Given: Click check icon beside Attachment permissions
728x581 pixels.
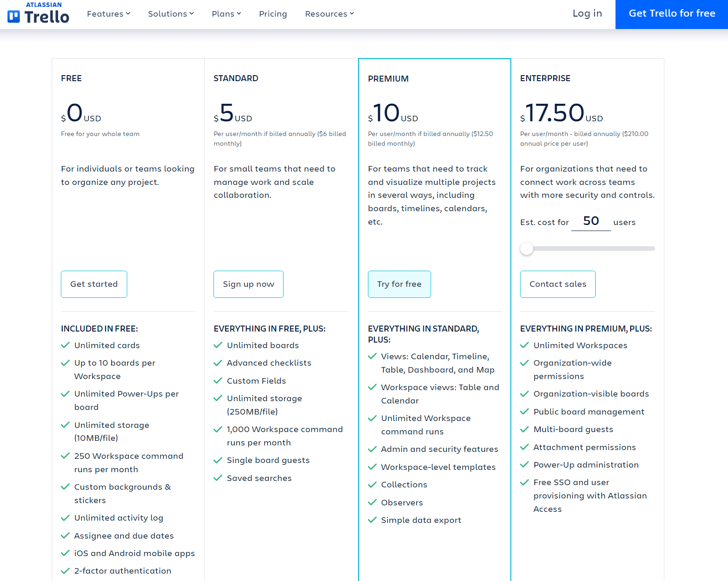Looking at the screenshot, I should [524, 447].
